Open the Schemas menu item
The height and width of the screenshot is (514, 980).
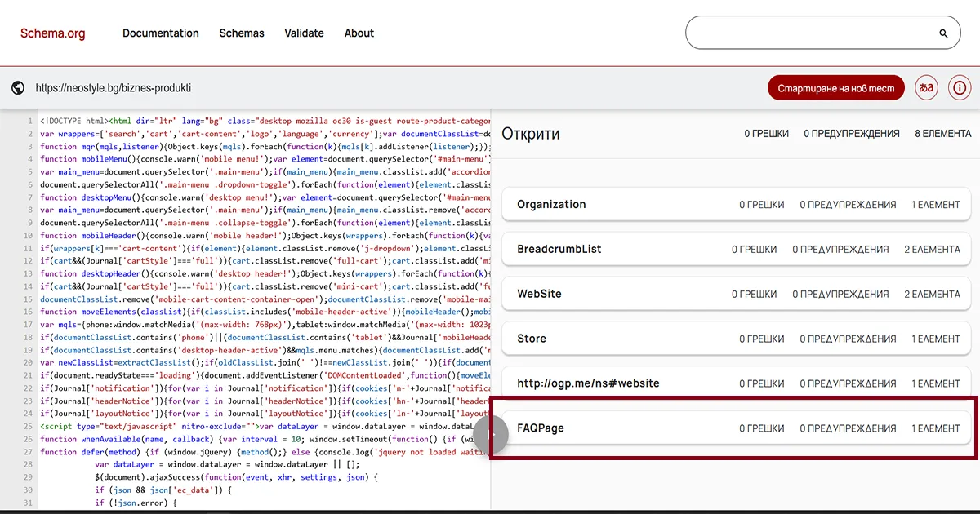click(242, 33)
